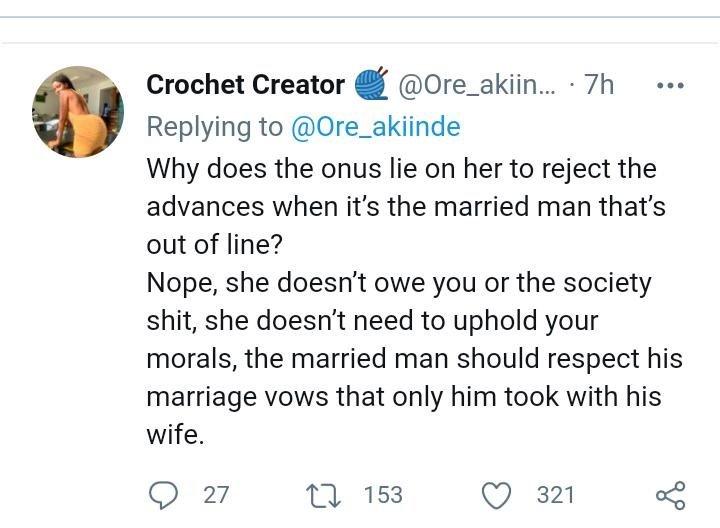Click the 27 replies count
The image size is (720, 528).
pyautogui.click(x=216, y=494)
